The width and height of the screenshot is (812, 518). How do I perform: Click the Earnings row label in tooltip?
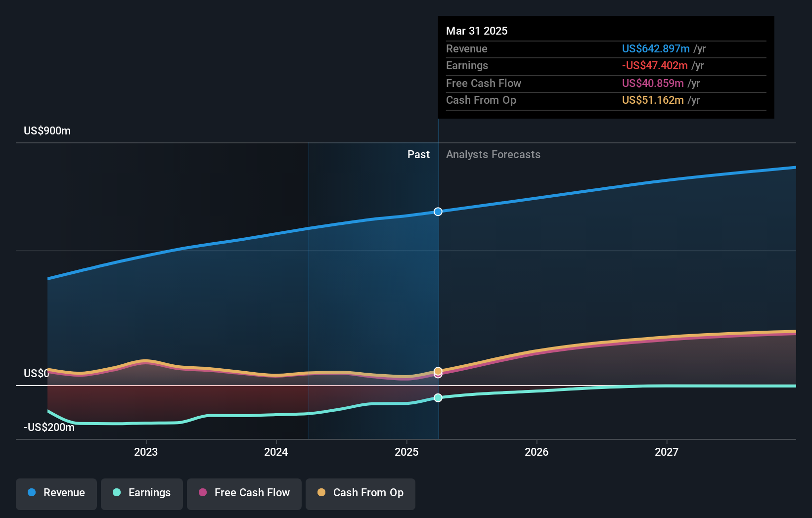[x=467, y=65]
